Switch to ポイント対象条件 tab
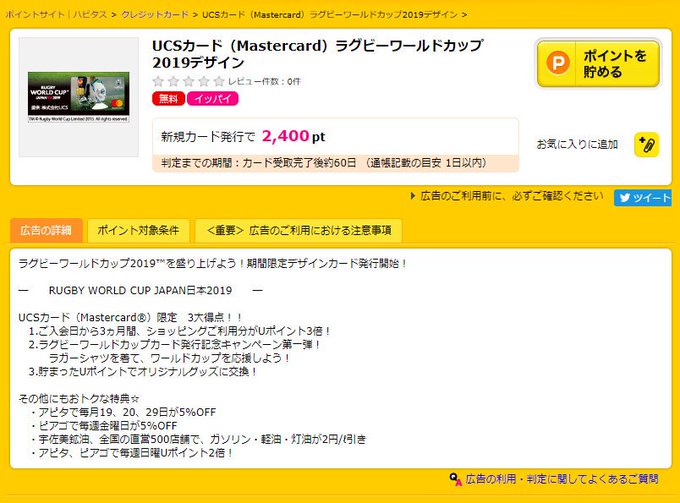This screenshot has width=680, height=503. tap(138, 230)
